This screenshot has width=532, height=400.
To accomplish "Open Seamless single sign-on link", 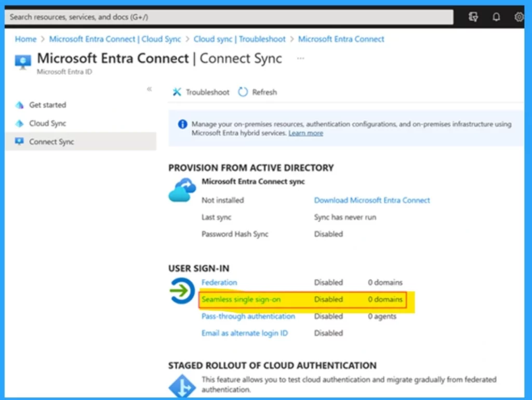I will (x=241, y=300).
